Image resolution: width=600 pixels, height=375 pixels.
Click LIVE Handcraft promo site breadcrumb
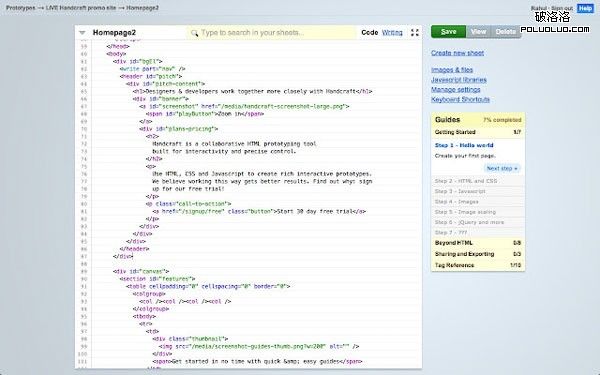click(x=81, y=8)
